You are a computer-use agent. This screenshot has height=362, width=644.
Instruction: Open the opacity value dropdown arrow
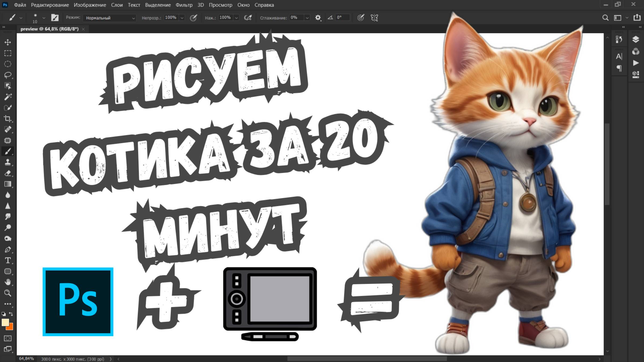coord(182,17)
